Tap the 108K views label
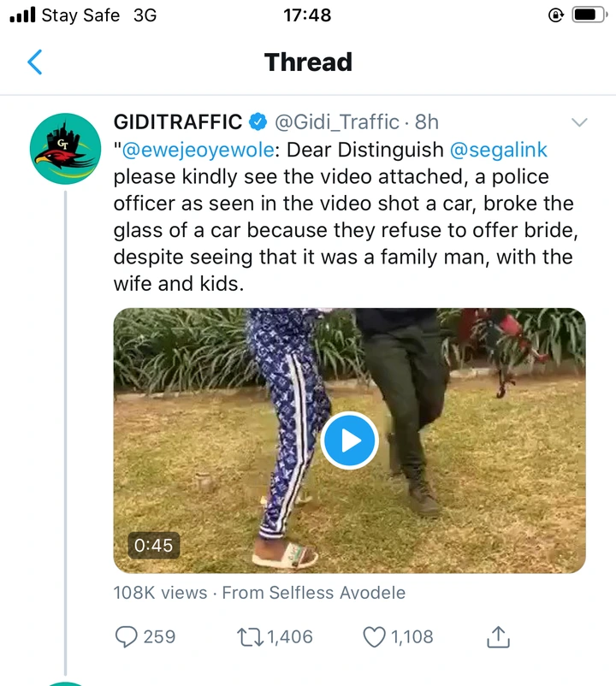The image size is (616, 686). click(160, 592)
